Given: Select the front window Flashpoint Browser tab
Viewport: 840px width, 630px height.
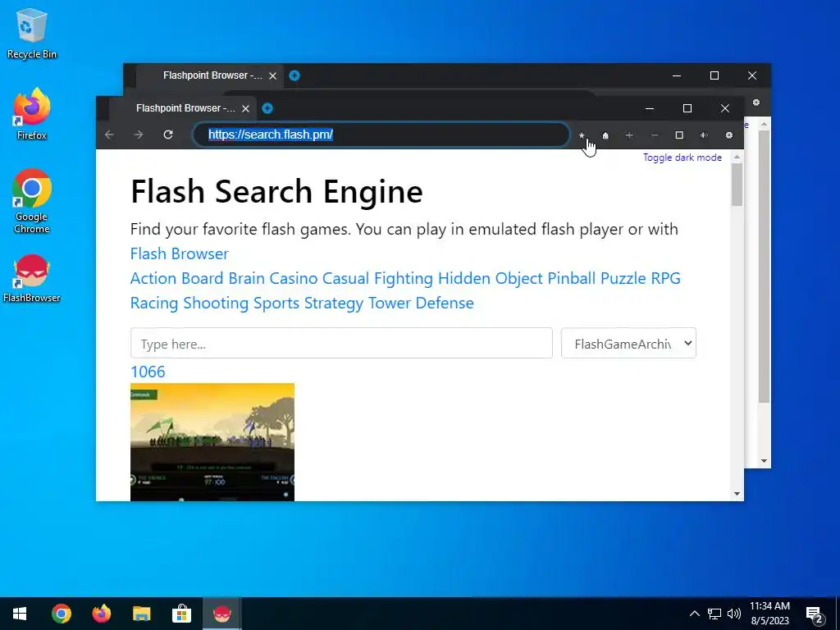Looking at the screenshot, I should point(183,109).
